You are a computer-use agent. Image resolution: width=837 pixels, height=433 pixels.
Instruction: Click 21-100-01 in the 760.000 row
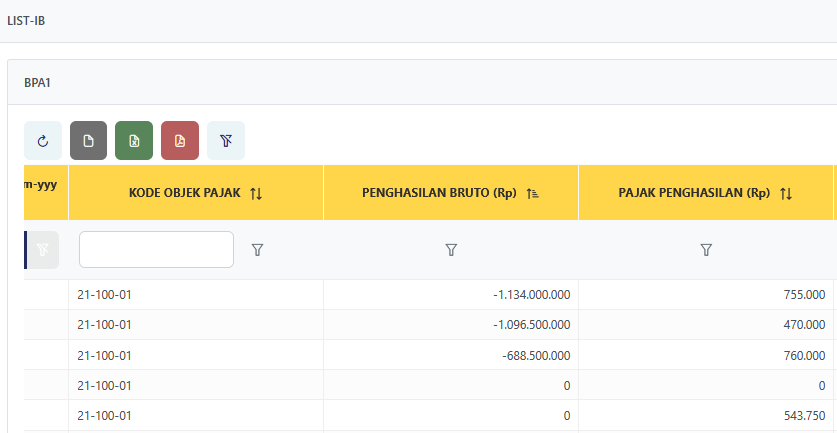tap(105, 355)
